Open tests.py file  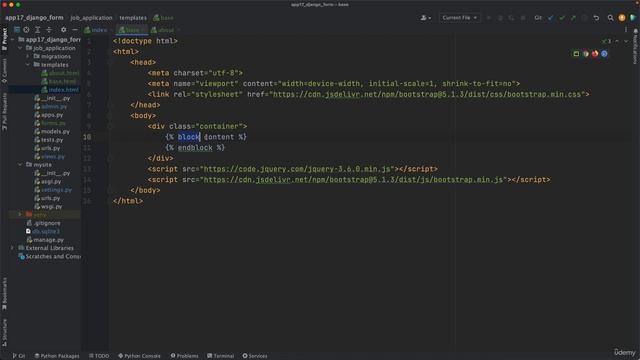pos(49,140)
